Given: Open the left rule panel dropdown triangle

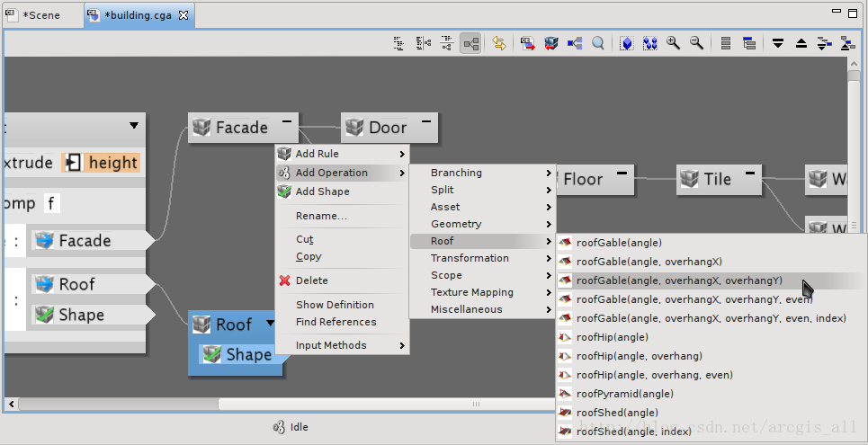Looking at the screenshot, I should 134,125.
